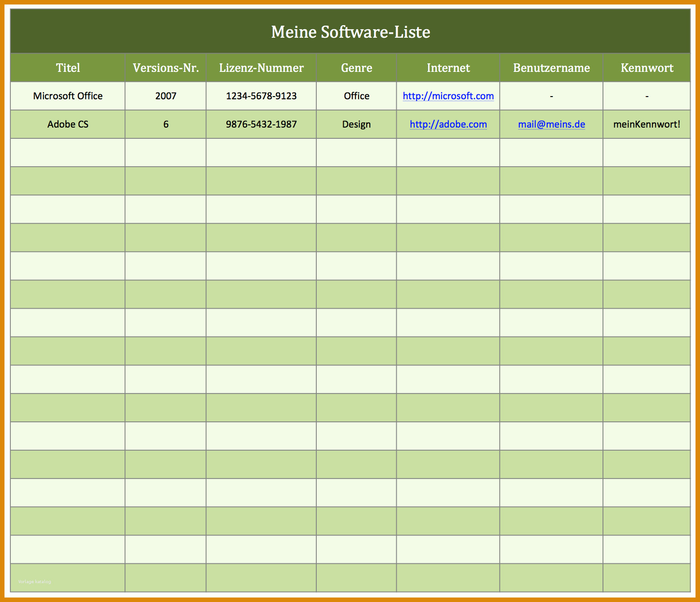Open the http://microsoft.com link
Screen dimensions: 700x602
click(448, 96)
